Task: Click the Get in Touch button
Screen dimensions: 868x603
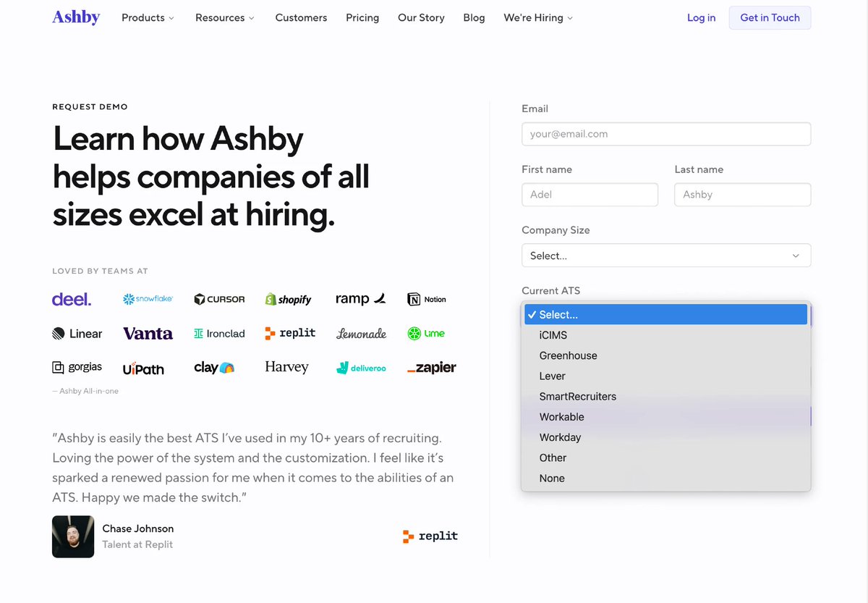Action: pos(770,17)
